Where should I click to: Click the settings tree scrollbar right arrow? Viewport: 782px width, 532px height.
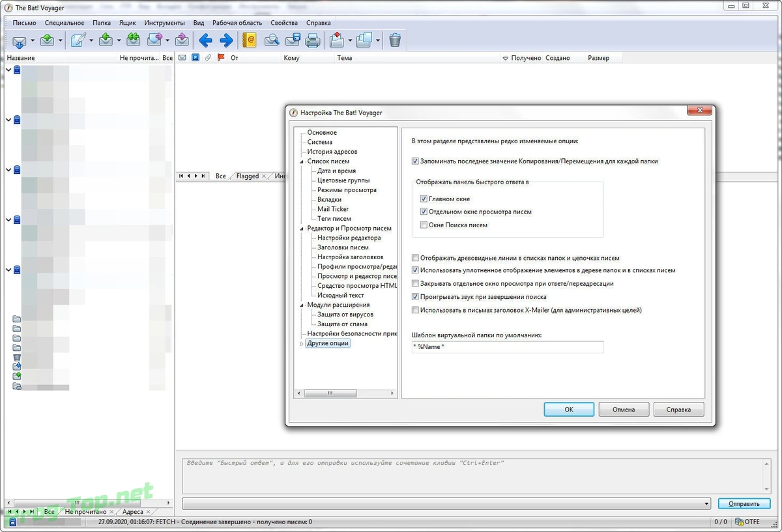point(393,393)
